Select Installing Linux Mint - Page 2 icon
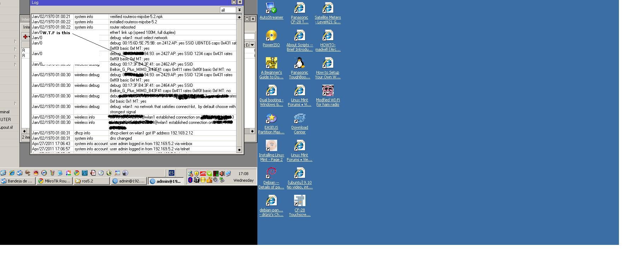 click(271, 151)
